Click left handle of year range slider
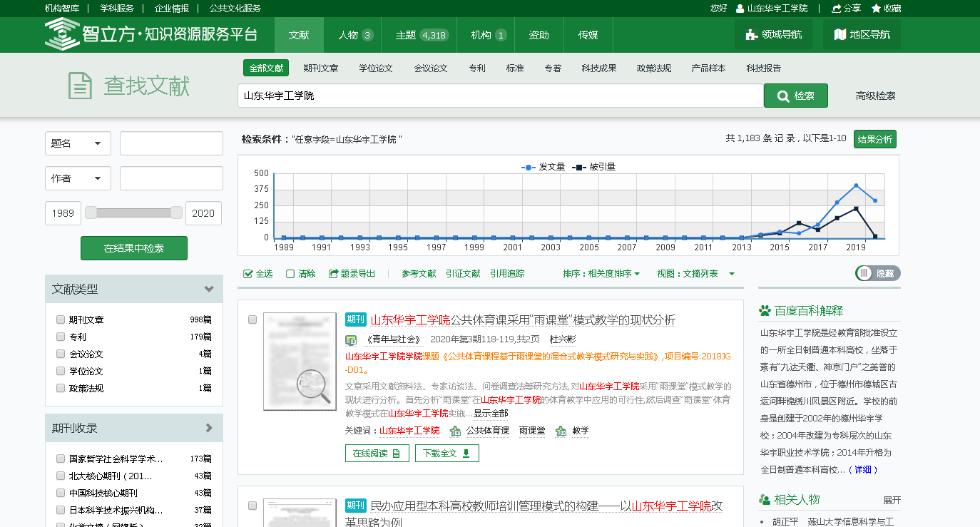 pyautogui.click(x=91, y=213)
